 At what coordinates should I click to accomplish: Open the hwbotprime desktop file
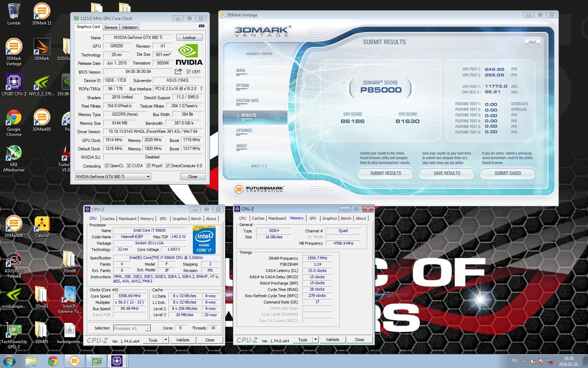[x=70, y=333]
